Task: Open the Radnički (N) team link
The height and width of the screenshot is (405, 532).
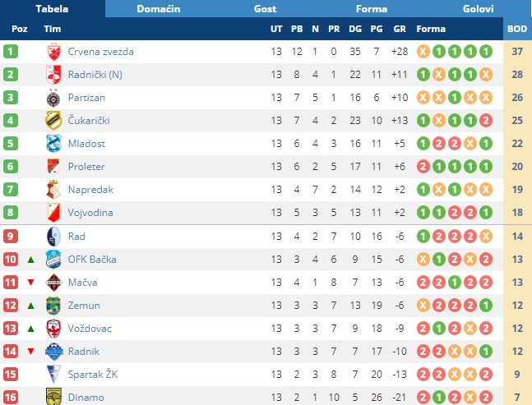Action: click(95, 75)
